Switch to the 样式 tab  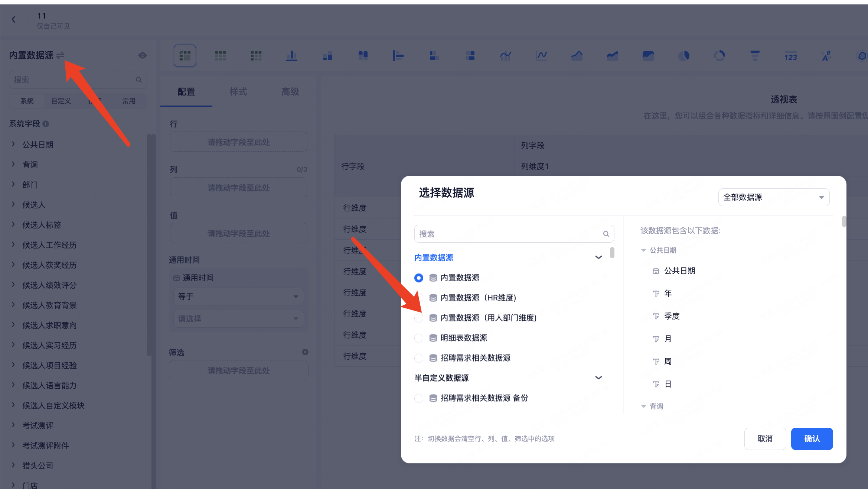click(x=238, y=92)
